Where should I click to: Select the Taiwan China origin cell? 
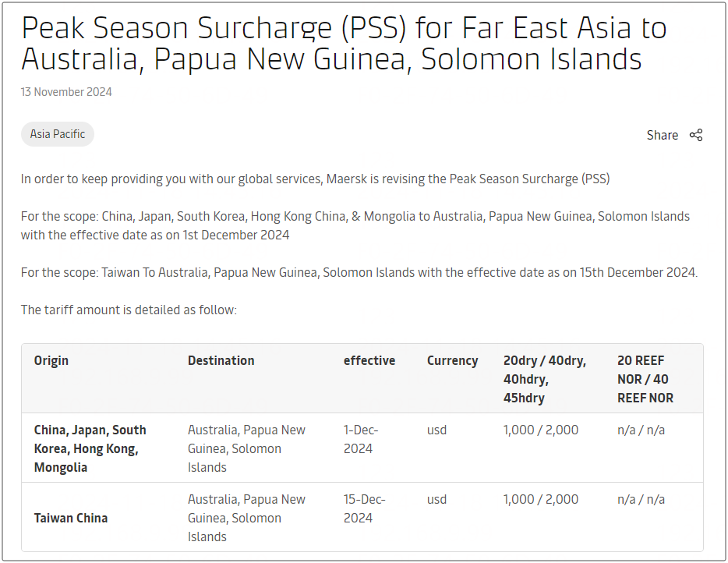(71, 518)
